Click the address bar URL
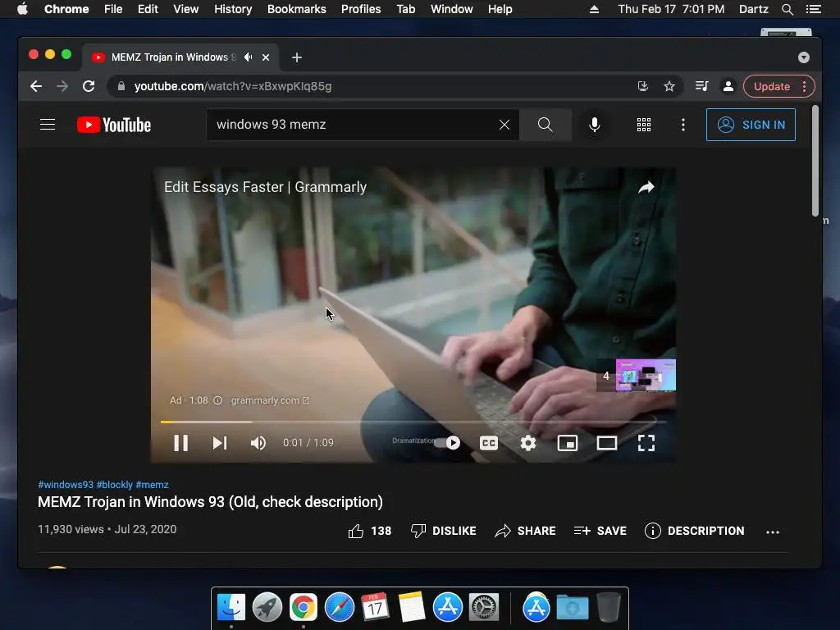Screen dimensions: 840x630 click(233, 86)
